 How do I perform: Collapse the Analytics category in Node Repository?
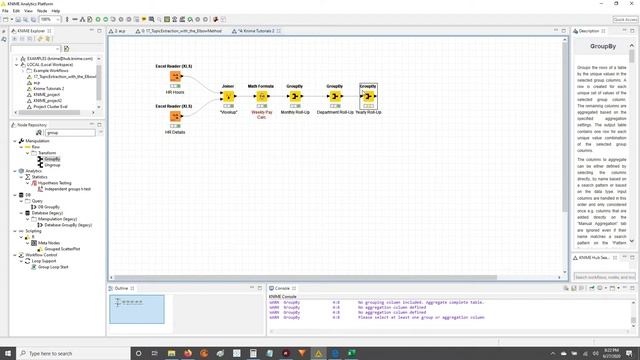click(15, 171)
